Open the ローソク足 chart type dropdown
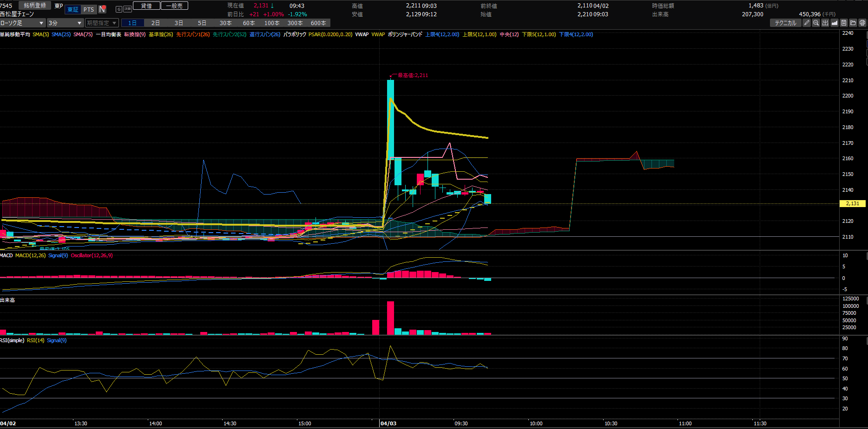Image resolution: width=868 pixels, height=429 pixels. click(x=22, y=23)
